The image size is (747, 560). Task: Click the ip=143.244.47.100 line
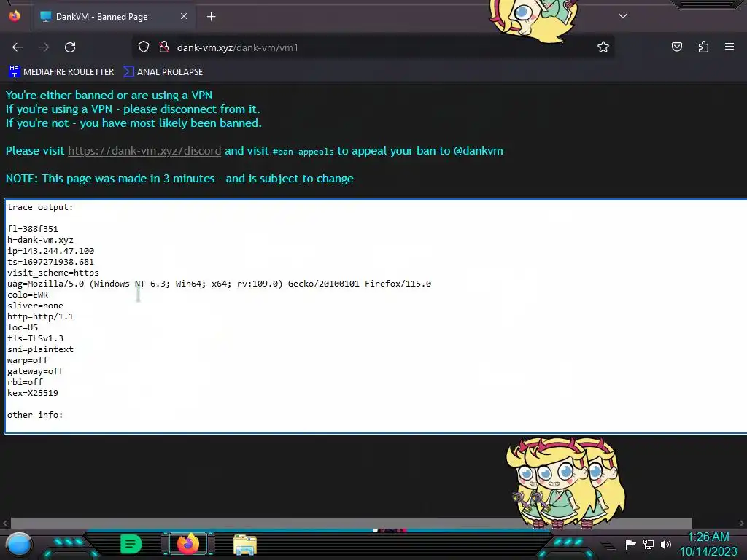click(x=50, y=251)
